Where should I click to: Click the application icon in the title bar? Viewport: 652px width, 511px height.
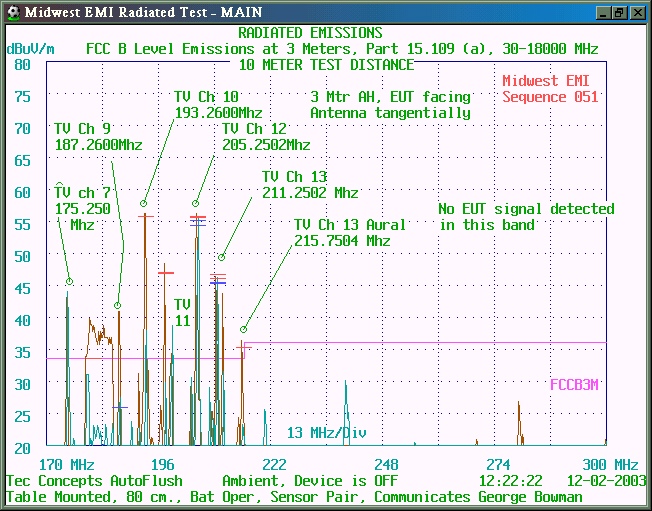(12, 12)
